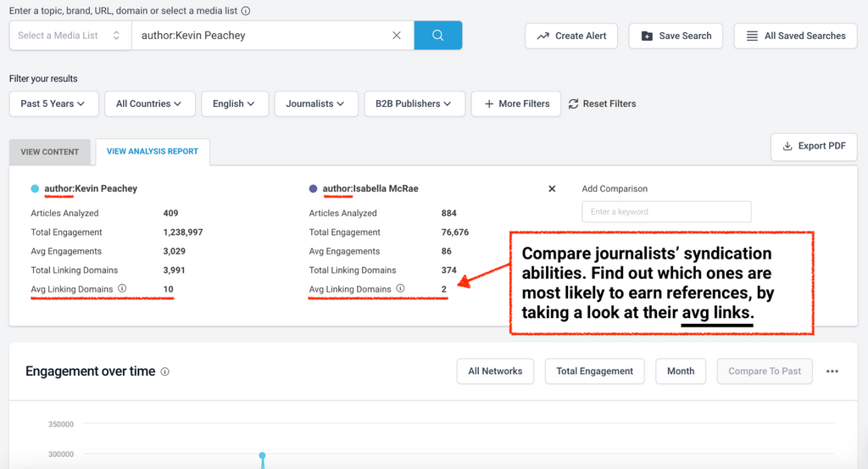Click info icon beside search instructions
Image resolution: width=868 pixels, height=469 pixels.
pos(246,11)
